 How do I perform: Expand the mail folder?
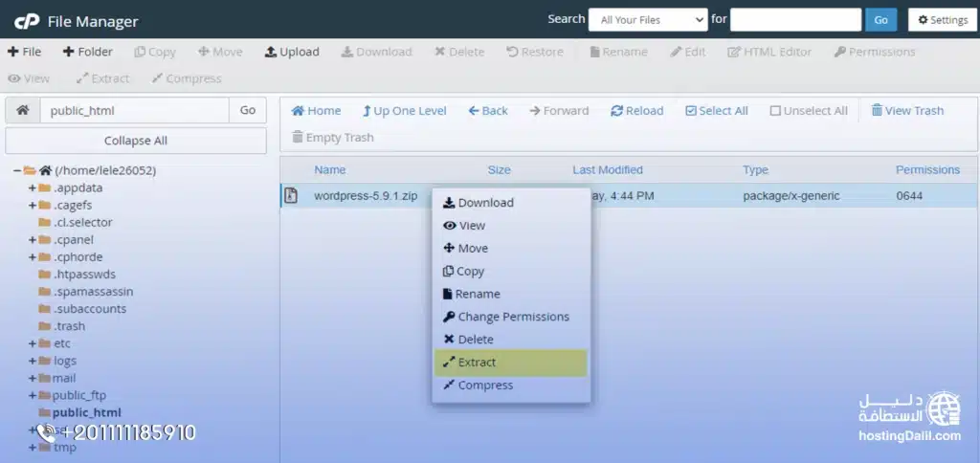click(x=32, y=378)
